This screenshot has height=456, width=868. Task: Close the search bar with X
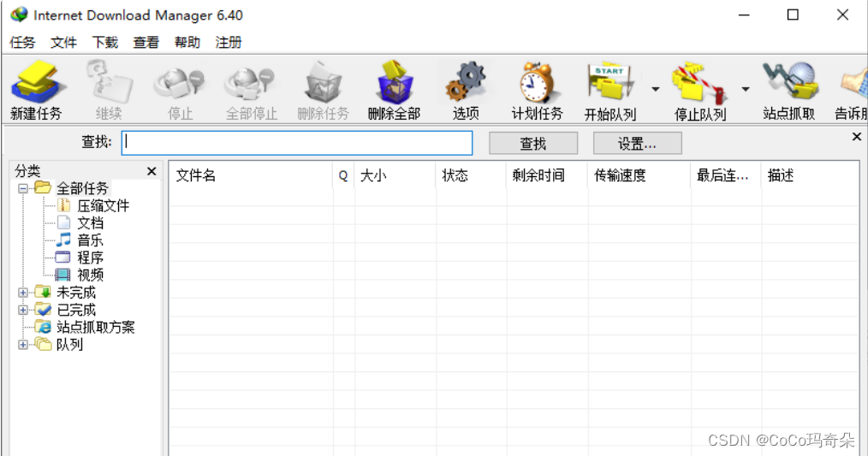pos(856,136)
